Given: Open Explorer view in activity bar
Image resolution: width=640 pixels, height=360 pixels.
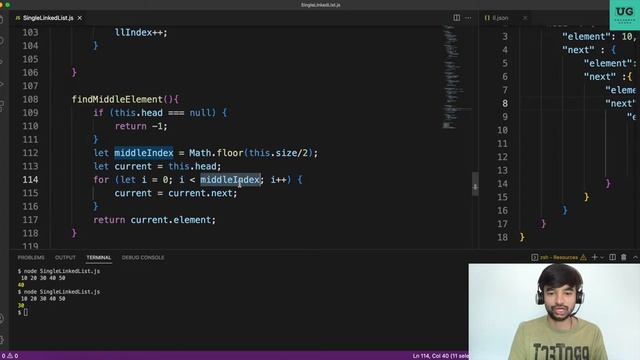Looking at the screenshot, I should 2,20.
